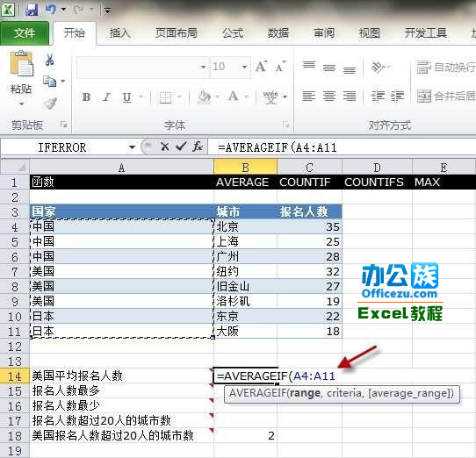Click the Font Color A icon

click(x=233, y=97)
